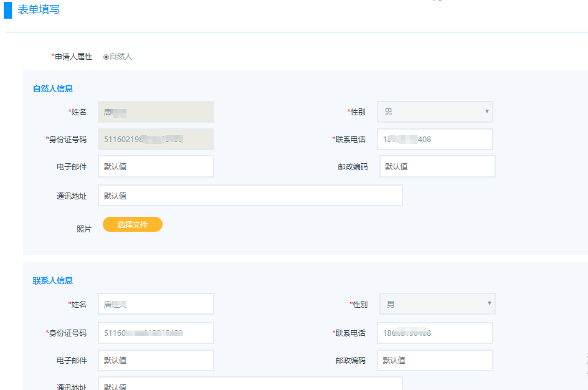Click the 表单填写 page title
This screenshot has height=390, width=588.
click(39, 10)
